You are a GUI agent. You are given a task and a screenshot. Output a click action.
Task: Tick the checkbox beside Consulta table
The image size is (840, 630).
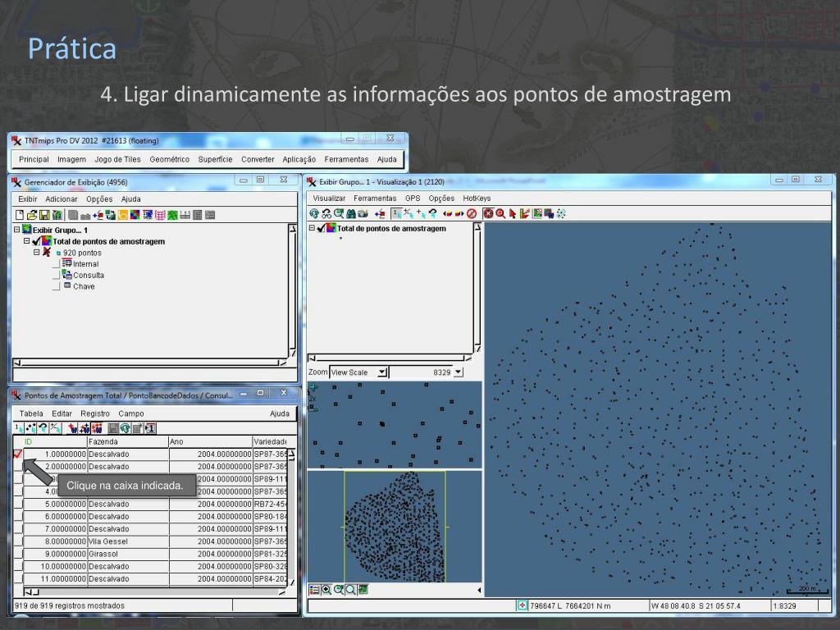point(56,276)
